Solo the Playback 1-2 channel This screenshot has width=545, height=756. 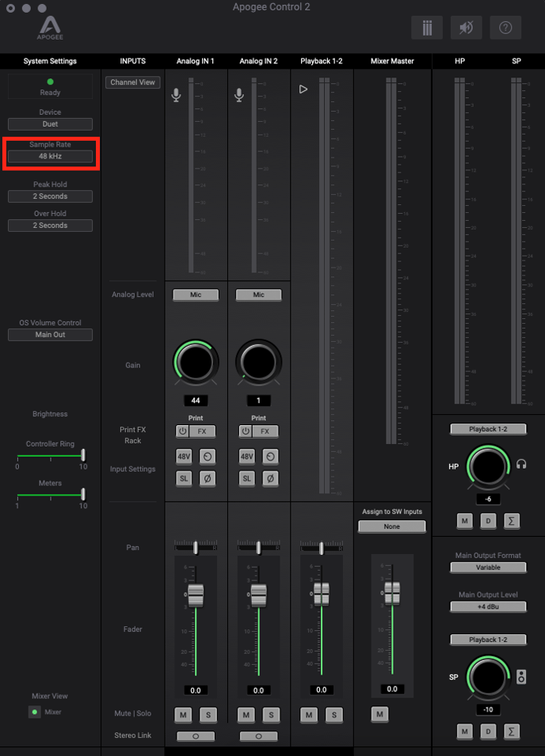pos(333,715)
